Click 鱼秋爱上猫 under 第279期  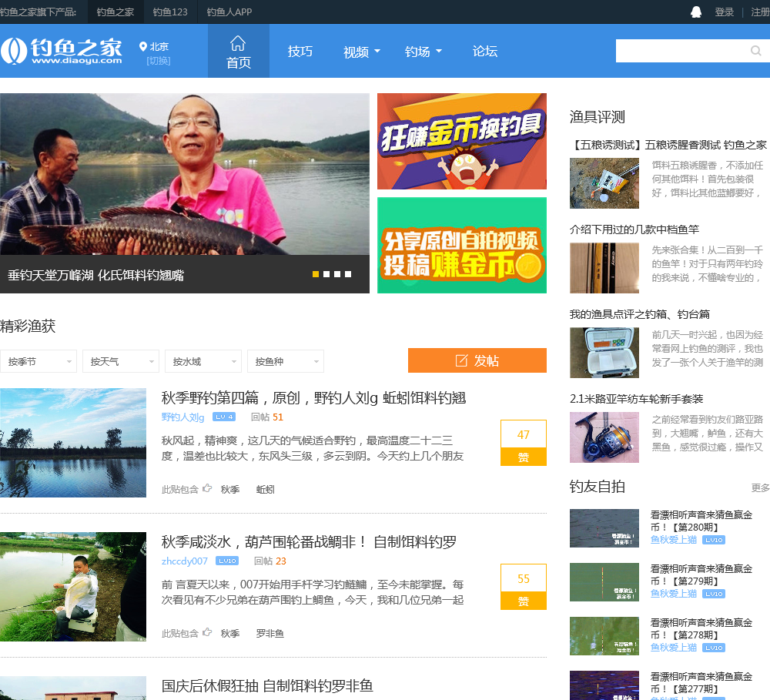(x=674, y=594)
